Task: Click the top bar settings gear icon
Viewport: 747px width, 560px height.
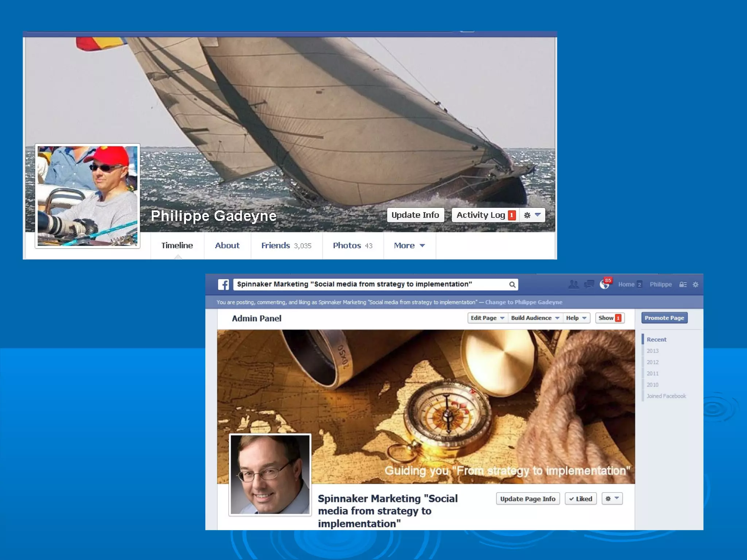Action: coord(696,284)
